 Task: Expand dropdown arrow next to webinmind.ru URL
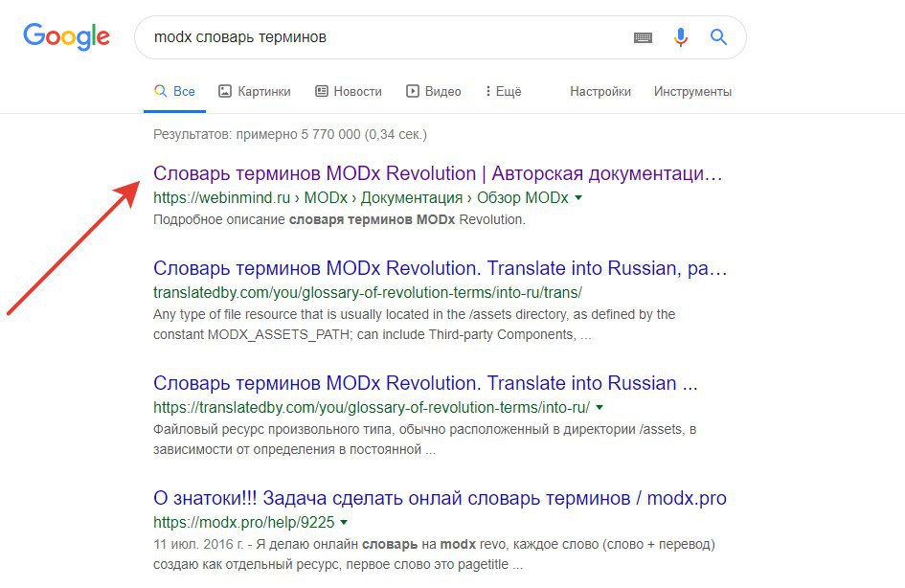pos(578,198)
